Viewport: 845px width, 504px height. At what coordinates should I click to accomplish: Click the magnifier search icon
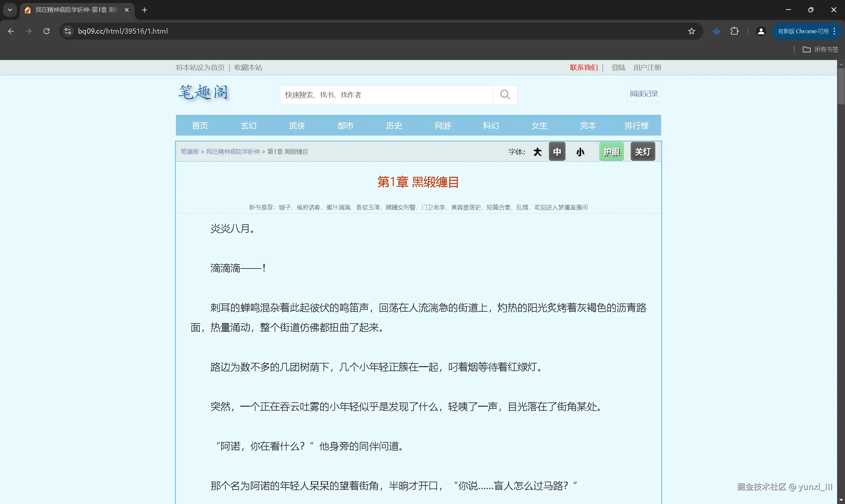(x=505, y=95)
